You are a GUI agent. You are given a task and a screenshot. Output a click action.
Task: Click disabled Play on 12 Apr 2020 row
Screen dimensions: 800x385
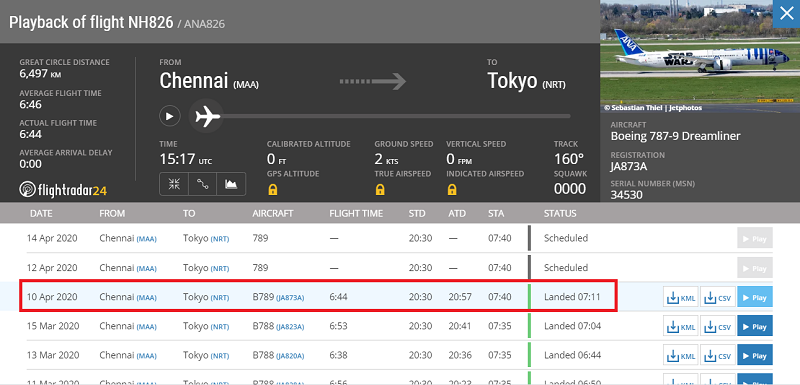[755, 268]
